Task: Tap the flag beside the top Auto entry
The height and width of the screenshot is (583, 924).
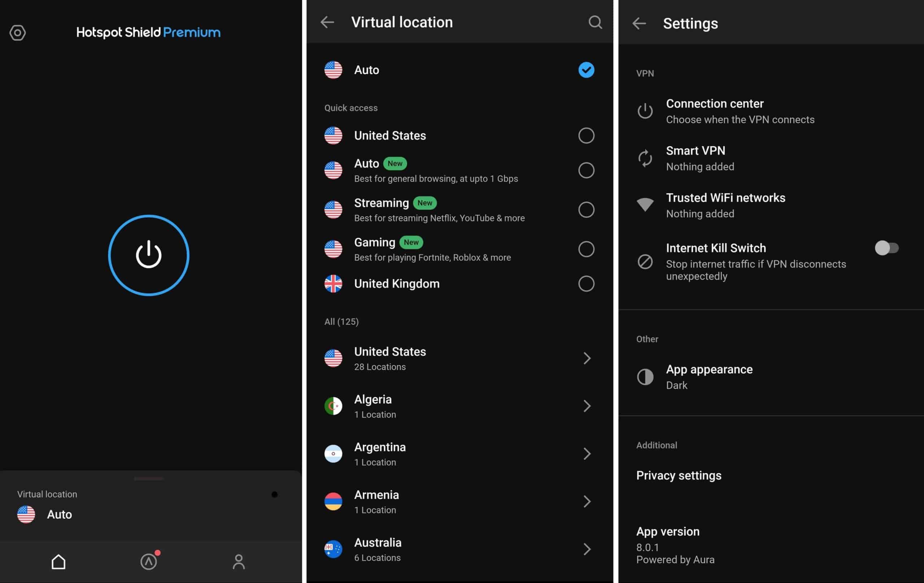Action: point(333,70)
